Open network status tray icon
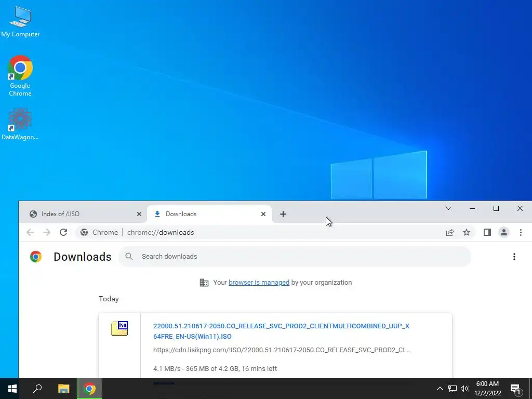532x399 pixels. point(453,389)
